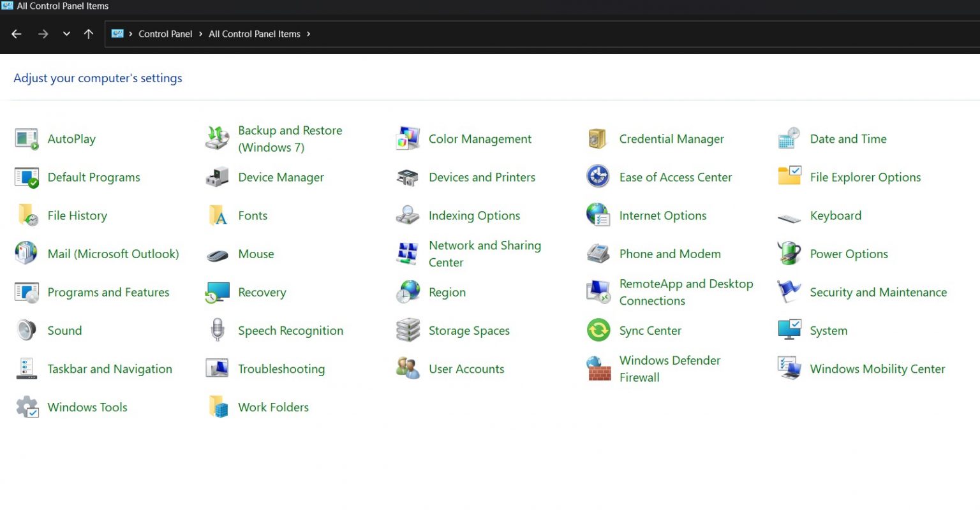Open the Windows Mobility Center link text
The height and width of the screenshot is (510, 980).
point(877,368)
